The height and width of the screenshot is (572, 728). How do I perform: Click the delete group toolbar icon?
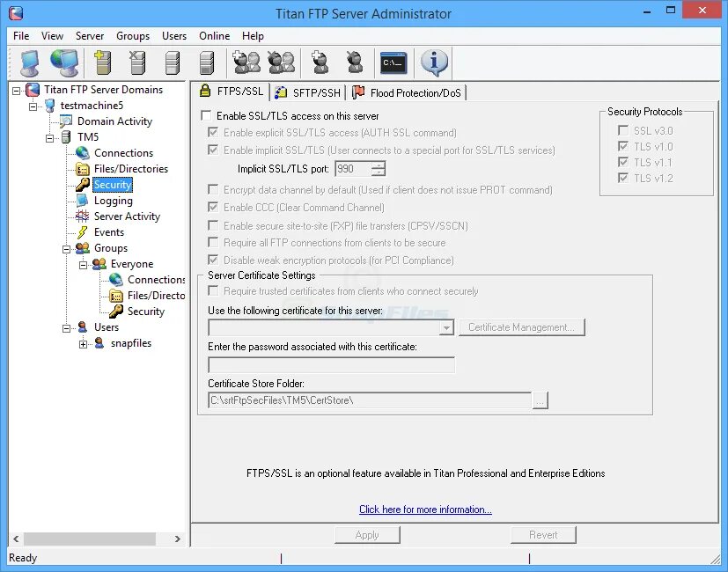[281, 62]
